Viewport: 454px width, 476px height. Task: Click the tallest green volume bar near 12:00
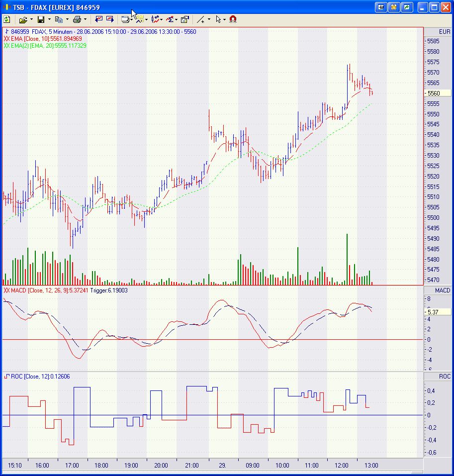tap(347, 259)
